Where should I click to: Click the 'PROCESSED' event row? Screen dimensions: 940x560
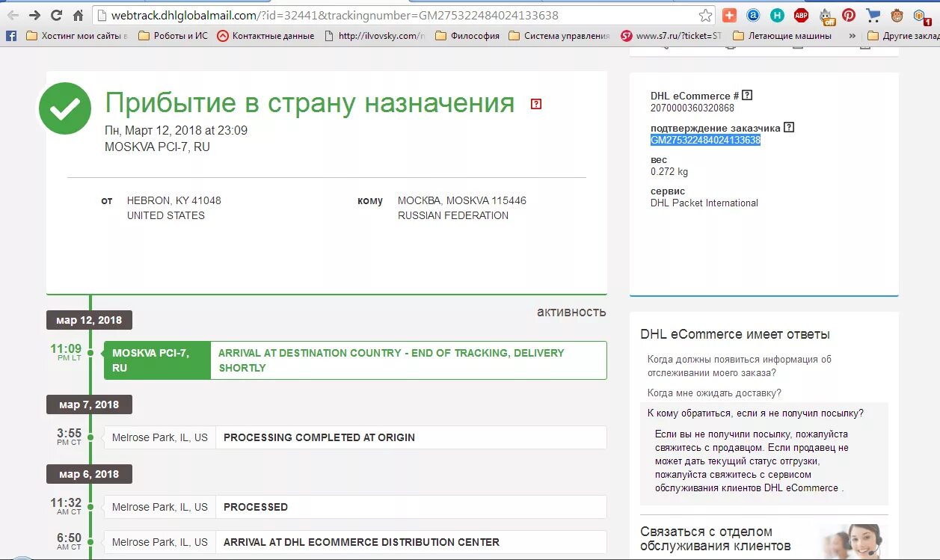click(355, 507)
